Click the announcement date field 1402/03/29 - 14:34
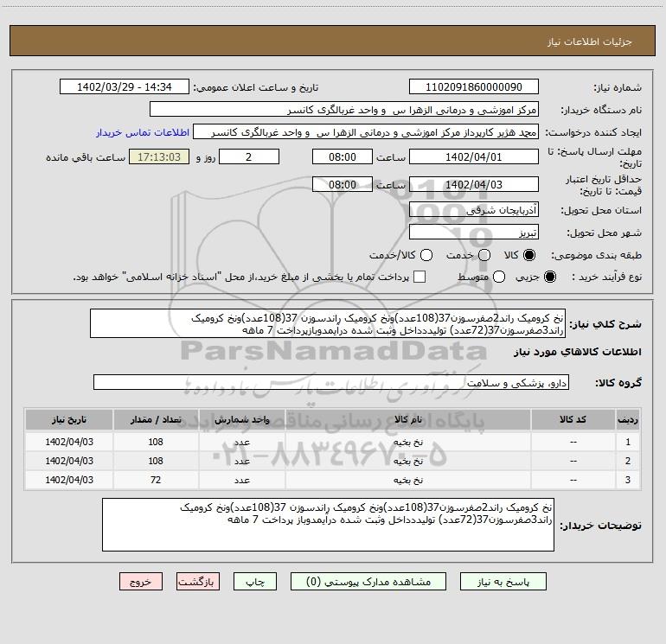Image resolution: width=666 pixels, height=644 pixels. click(x=125, y=87)
